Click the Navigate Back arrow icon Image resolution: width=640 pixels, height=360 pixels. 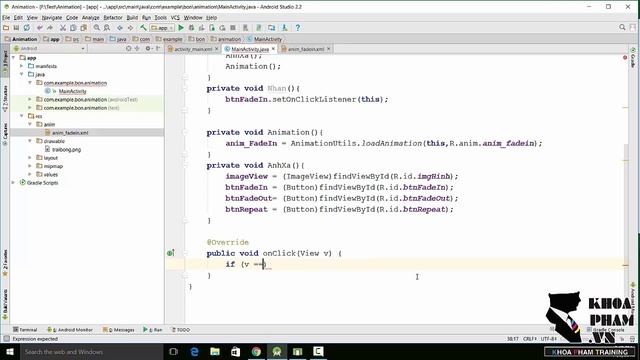pos(120,28)
